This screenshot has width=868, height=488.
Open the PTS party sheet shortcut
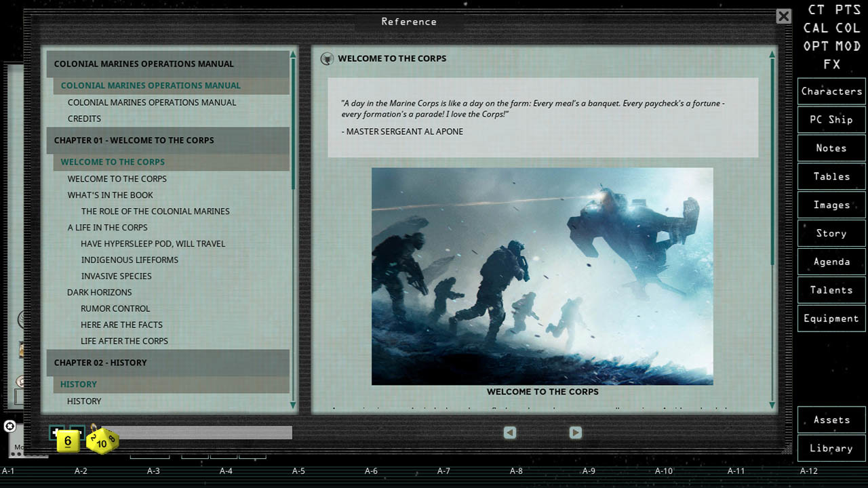point(848,10)
